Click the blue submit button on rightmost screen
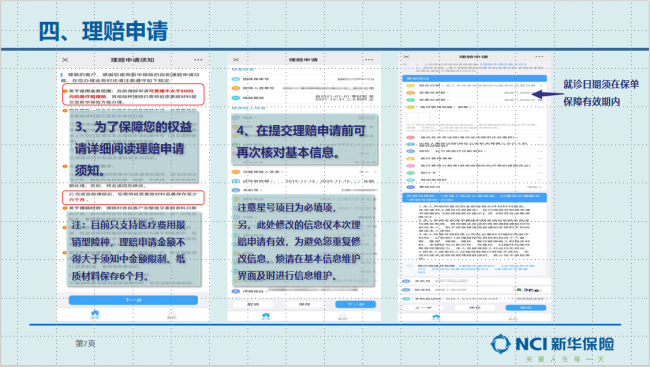The image size is (650, 367). (x=526, y=308)
